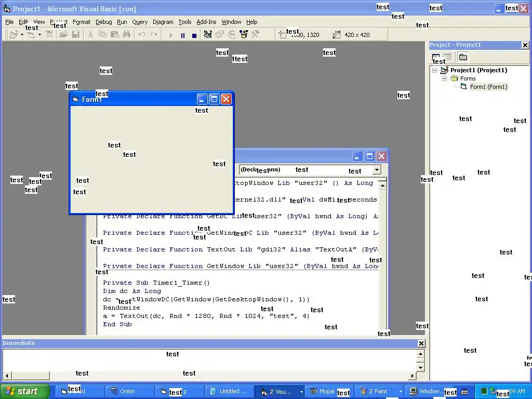Click Immediate window scroll up arrow
The image size is (532, 399).
(x=420, y=354)
